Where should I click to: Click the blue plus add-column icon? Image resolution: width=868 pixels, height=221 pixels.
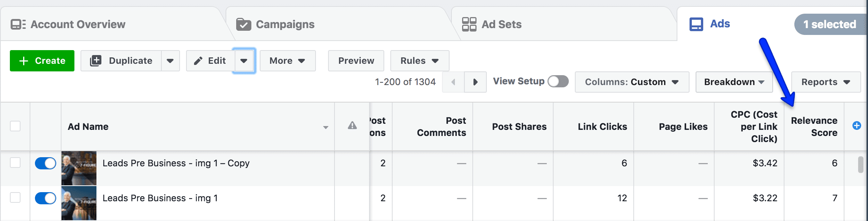(x=857, y=126)
